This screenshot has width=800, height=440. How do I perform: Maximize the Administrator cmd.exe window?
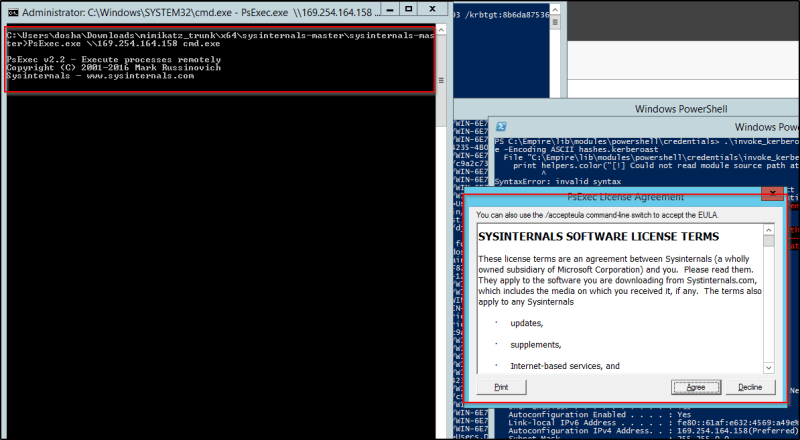point(409,9)
